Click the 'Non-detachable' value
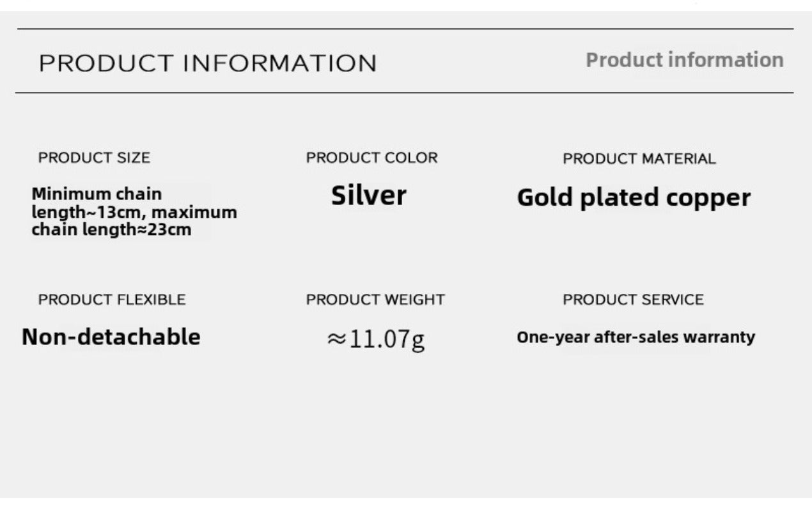The width and height of the screenshot is (812, 511). tap(111, 337)
